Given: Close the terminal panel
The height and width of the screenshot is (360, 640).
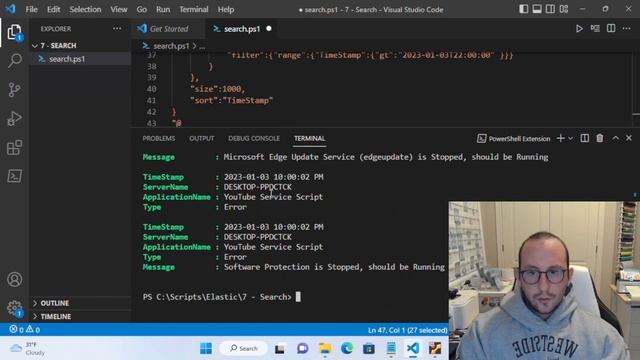Looking at the screenshot, I should pyautogui.click(x=629, y=138).
